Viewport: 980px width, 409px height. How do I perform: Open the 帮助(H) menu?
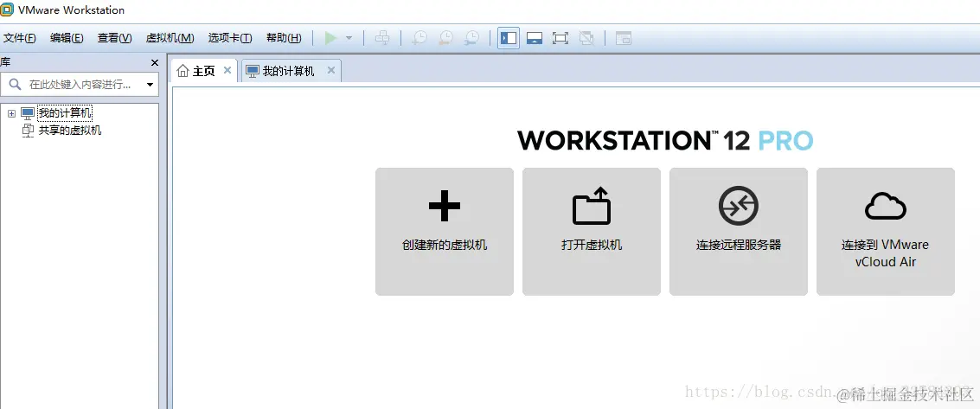(x=284, y=38)
